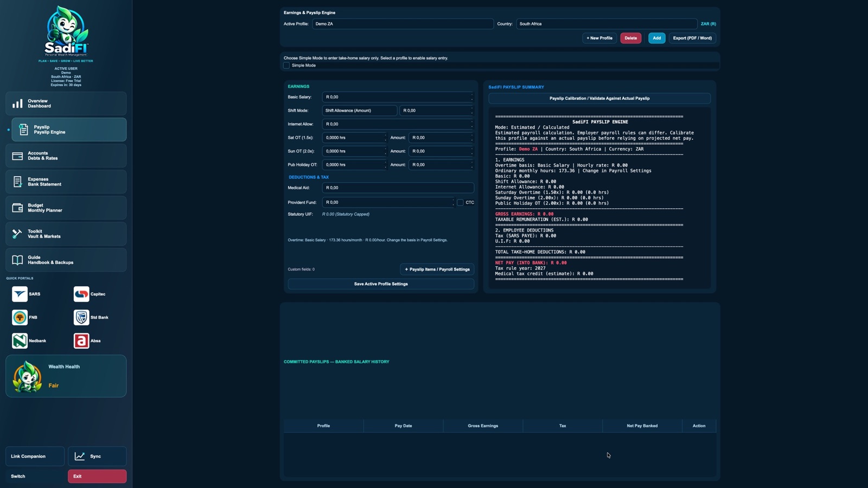This screenshot has height=488, width=868.
Task: Enable the Simple Mode checkbox
Action: click(x=286, y=66)
